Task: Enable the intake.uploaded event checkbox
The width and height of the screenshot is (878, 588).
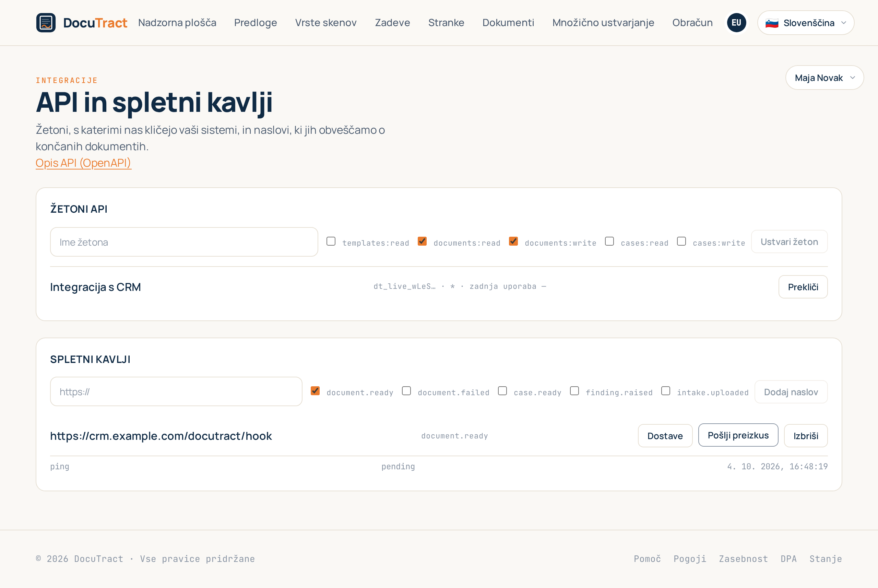Action: (665, 391)
